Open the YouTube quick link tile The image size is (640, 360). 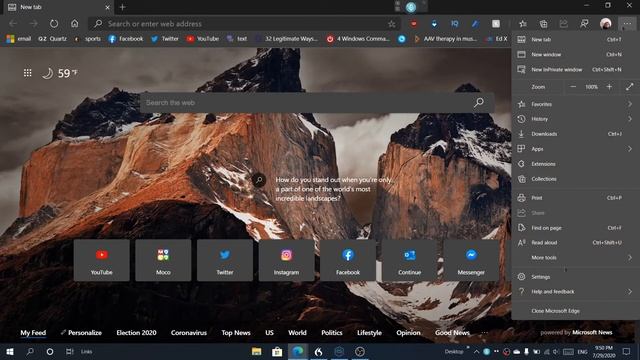coord(102,260)
